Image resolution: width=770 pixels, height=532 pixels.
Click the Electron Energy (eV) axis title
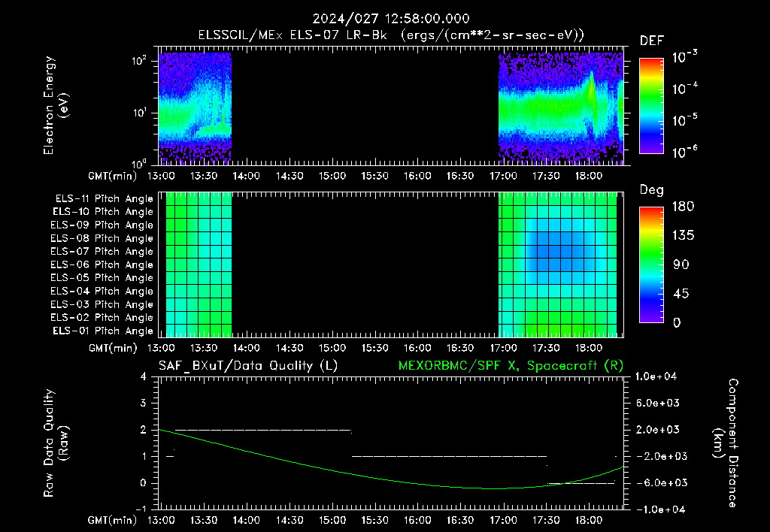pyautogui.click(x=56, y=105)
